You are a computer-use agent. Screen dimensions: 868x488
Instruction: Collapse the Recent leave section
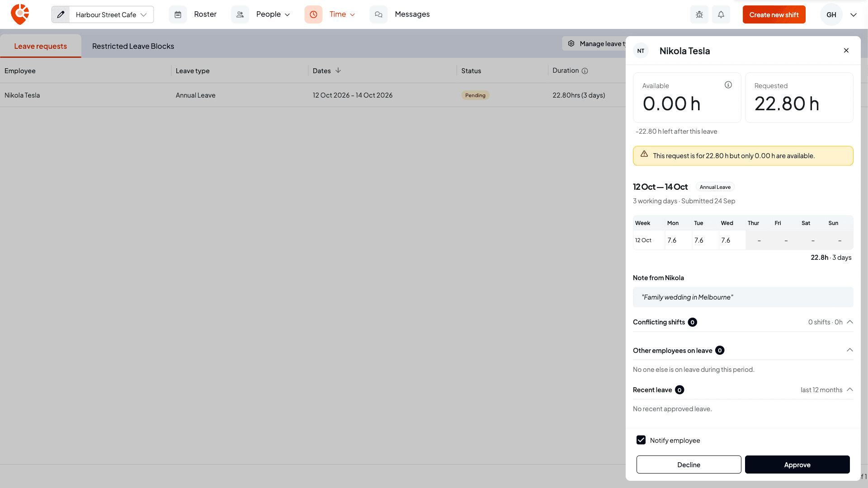[850, 389]
